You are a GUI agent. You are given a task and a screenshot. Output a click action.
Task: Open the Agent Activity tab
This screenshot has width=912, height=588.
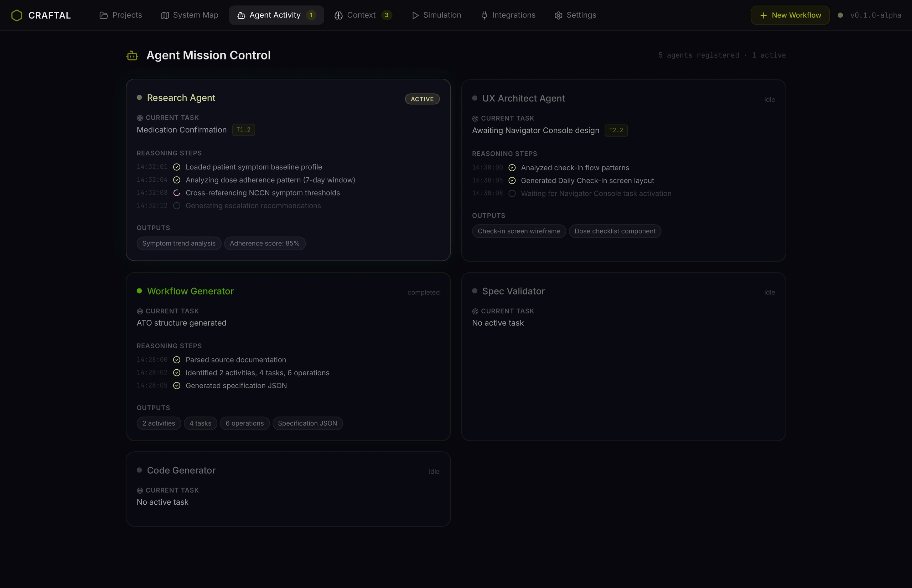(x=276, y=15)
